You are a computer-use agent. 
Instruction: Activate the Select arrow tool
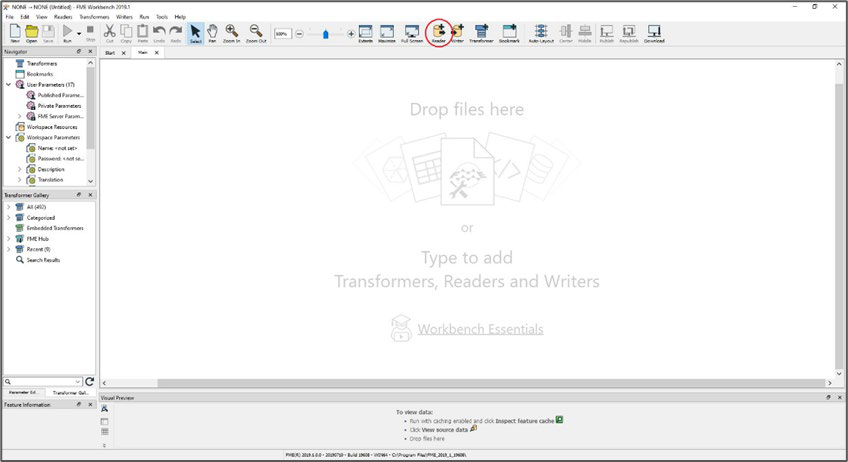tap(195, 34)
